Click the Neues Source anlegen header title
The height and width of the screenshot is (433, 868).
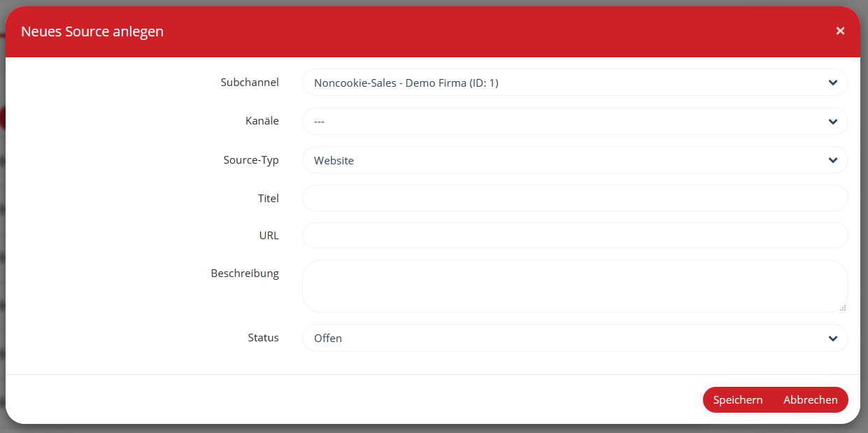pos(92,31)
